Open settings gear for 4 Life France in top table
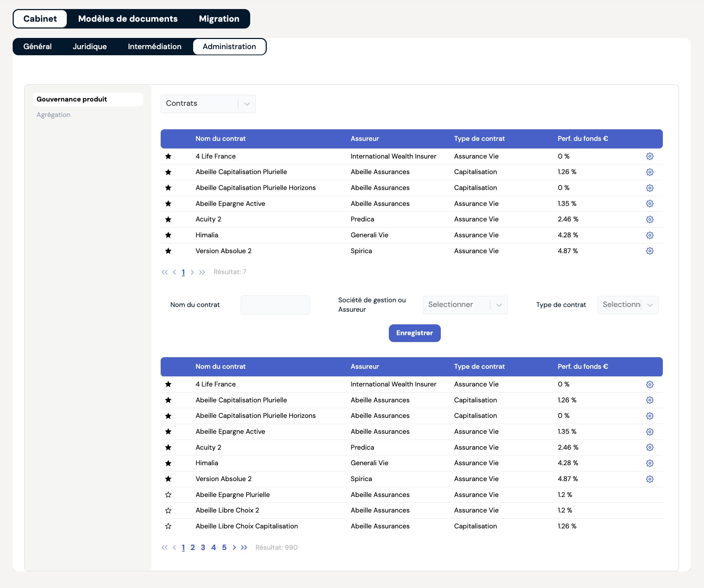This screenshot has width=704, height=588. (x=649, y=156)
